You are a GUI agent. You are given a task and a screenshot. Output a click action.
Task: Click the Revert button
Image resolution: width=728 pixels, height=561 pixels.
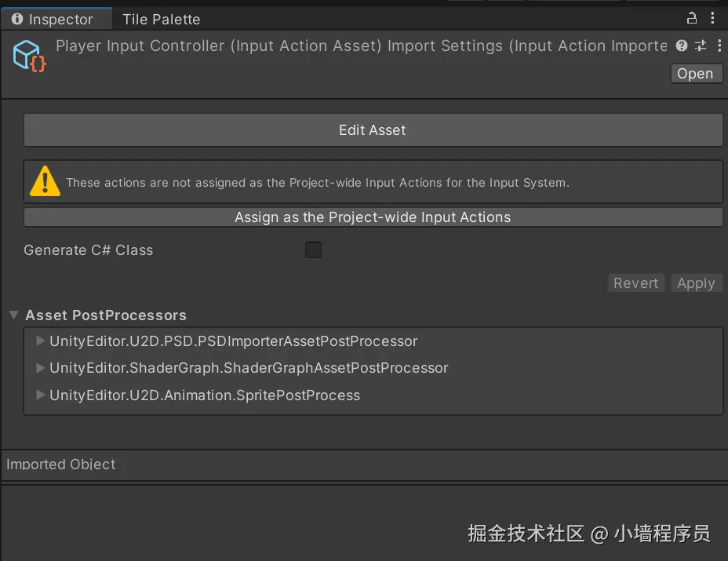(x=635, y=283)
